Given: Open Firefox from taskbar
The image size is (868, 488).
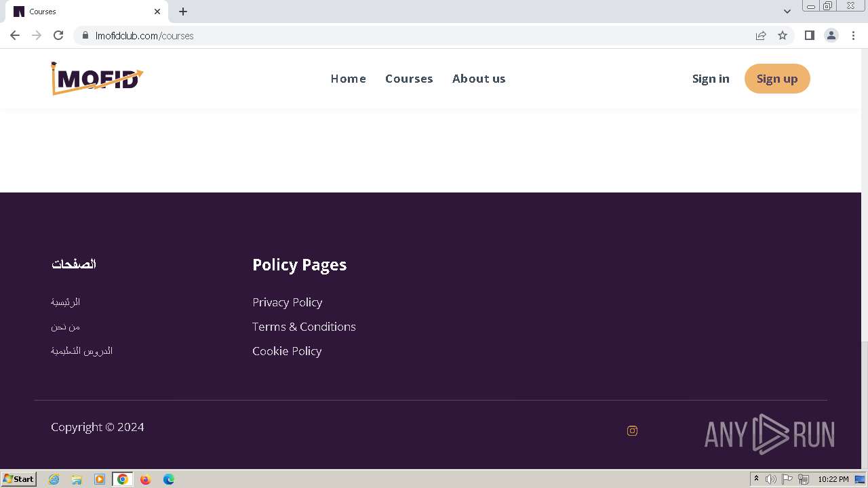Looking at the screenshot, I should tap(146, 479).
